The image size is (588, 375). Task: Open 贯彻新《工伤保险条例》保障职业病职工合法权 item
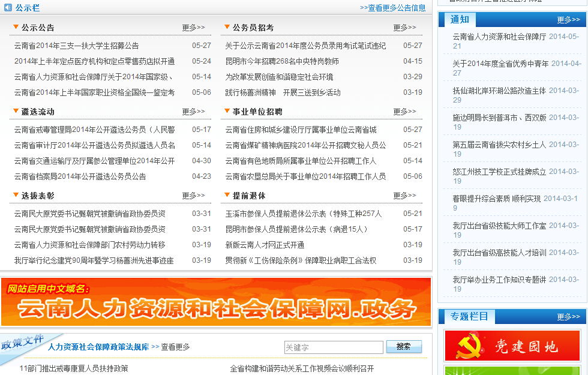click(301, 260)
